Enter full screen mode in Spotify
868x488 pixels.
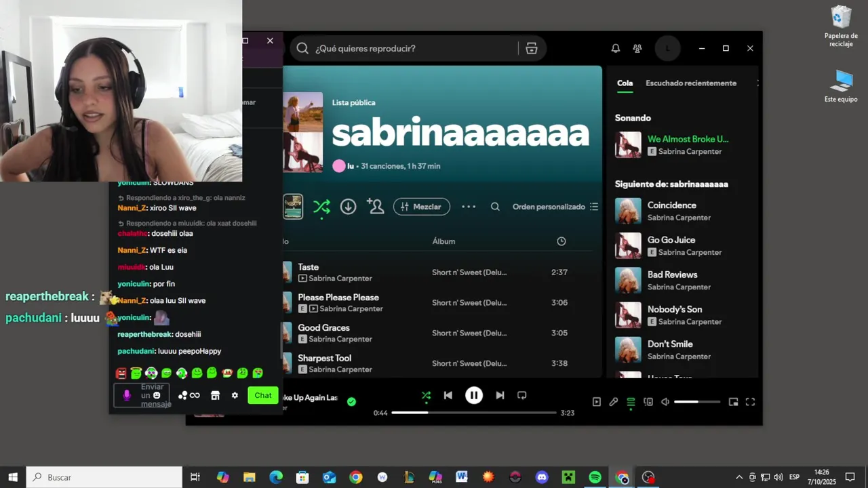tap(750, 402)
